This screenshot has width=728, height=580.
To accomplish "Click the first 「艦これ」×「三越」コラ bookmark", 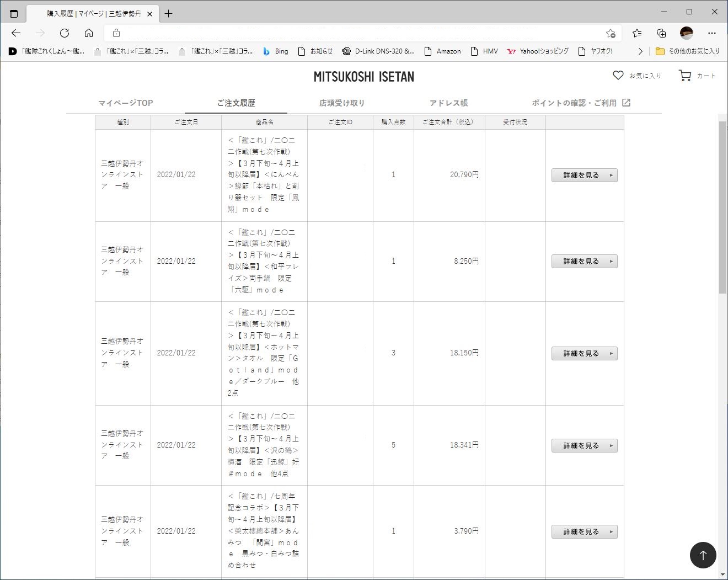I will [x=131, y=51].
